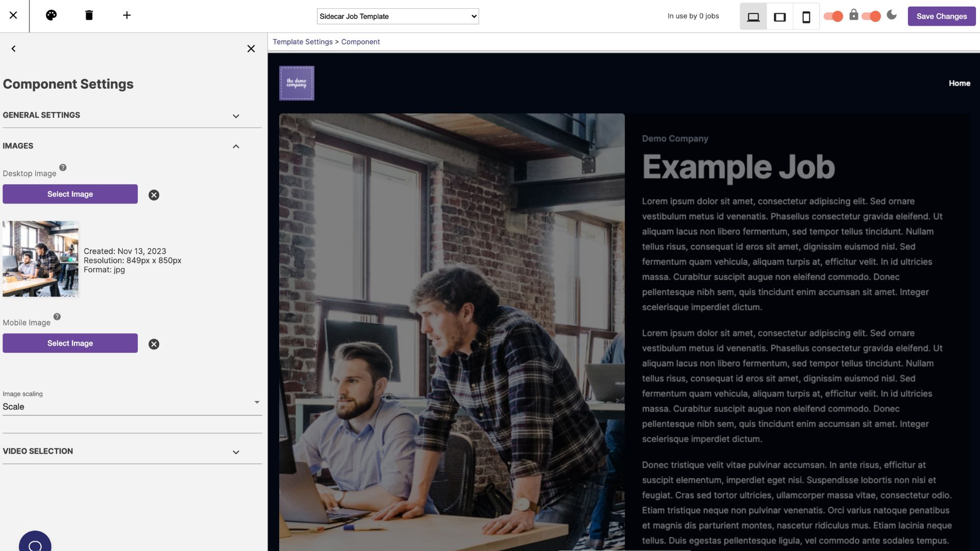
Task: Click the preview hero office image
Action: point(452,332)
